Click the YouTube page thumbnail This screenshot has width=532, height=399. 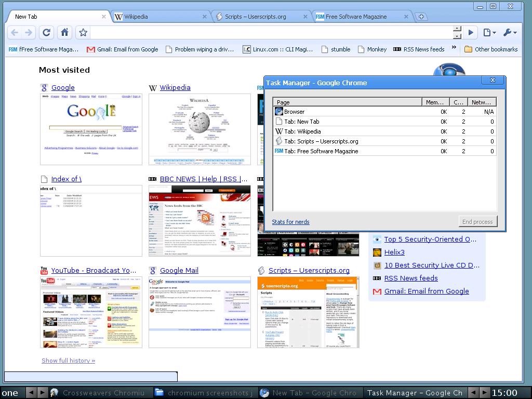(91, 312)
